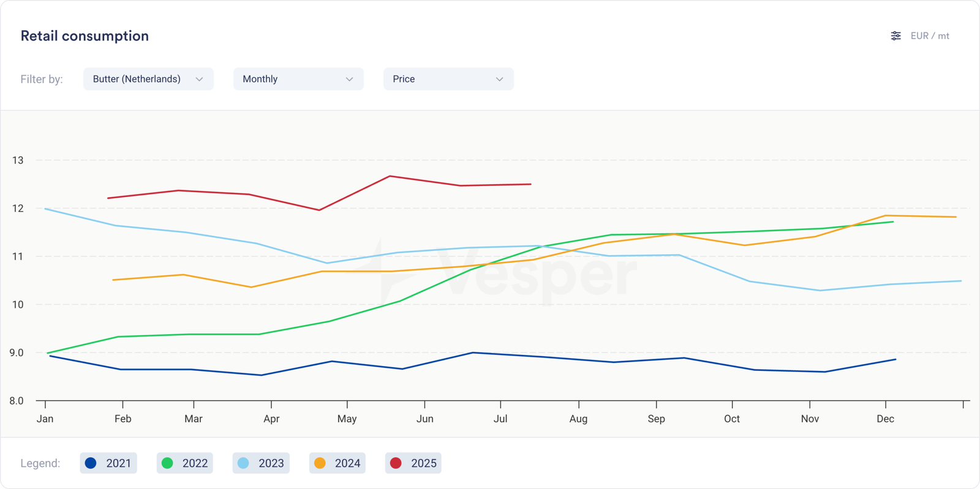Click the 13 value on the y-axis
980x489 pixels.
tap(18, 160)
